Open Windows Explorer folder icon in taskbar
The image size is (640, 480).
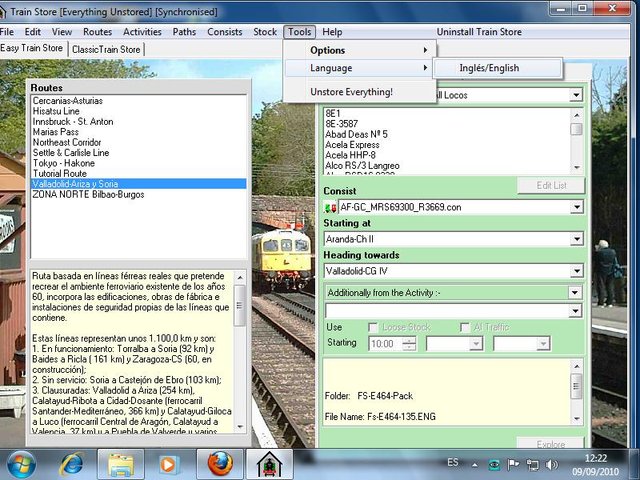pyautogui.click(x=121, y=464)
